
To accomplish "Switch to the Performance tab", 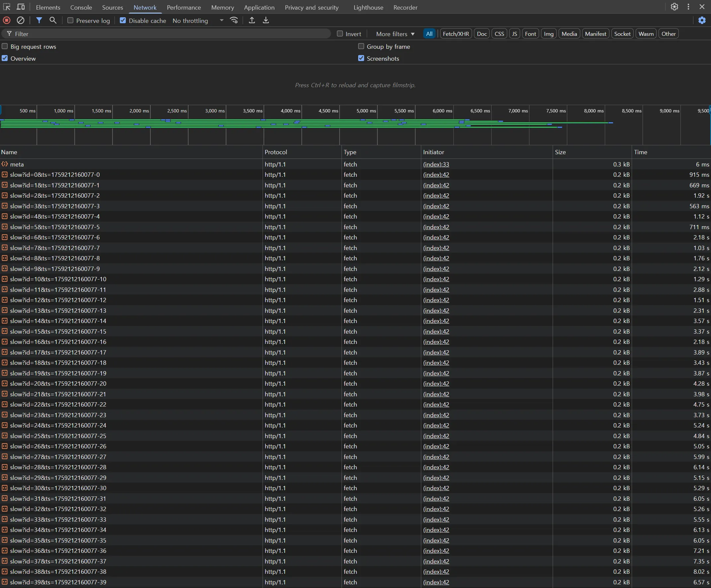I will click(x=184, y=7).
